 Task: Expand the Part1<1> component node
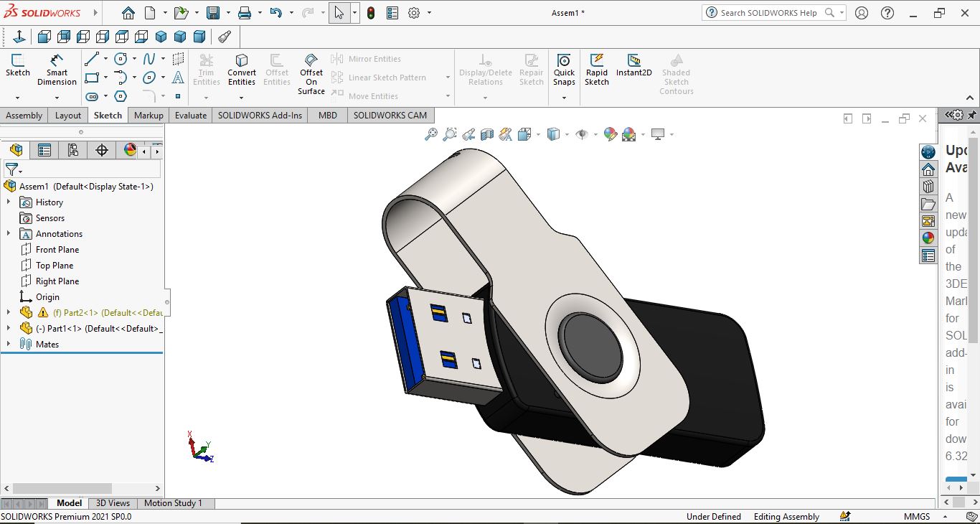point(9,329)
